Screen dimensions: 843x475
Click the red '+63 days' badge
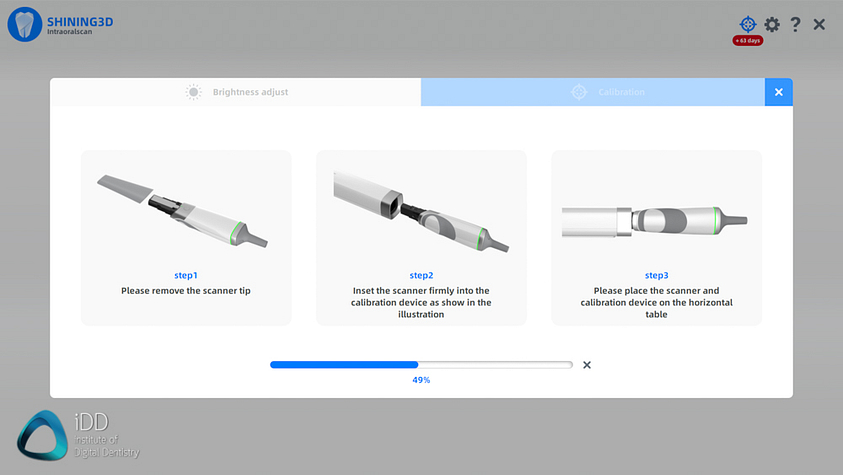(x=748, y=41)
